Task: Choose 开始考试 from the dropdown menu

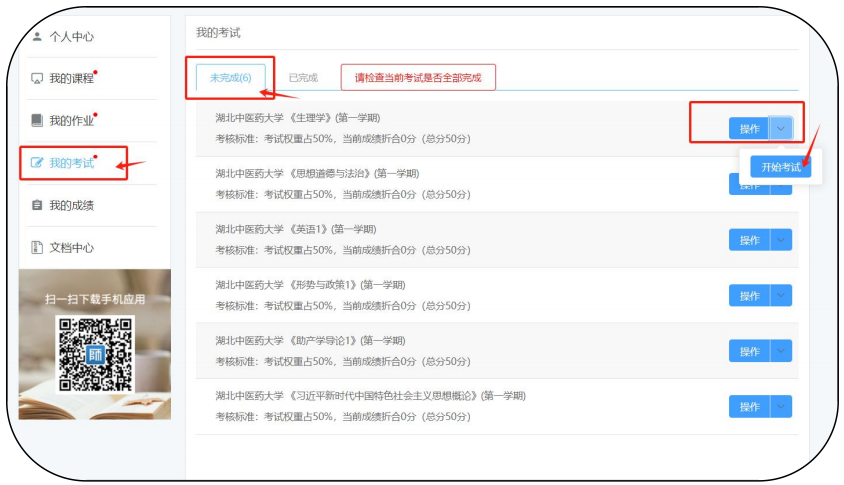Action: (x=781, y=167)
